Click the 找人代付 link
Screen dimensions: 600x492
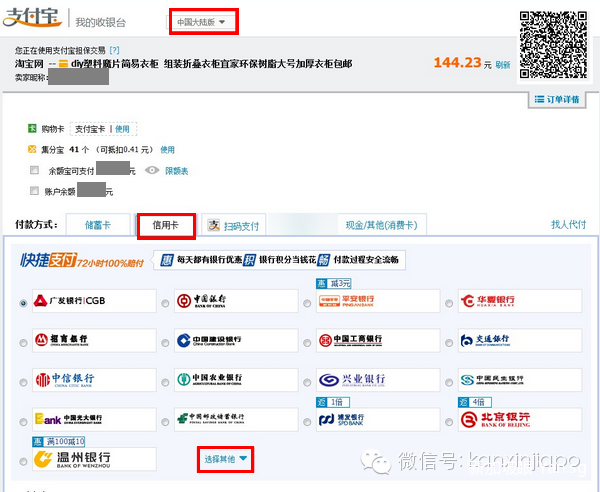(568, 225)
